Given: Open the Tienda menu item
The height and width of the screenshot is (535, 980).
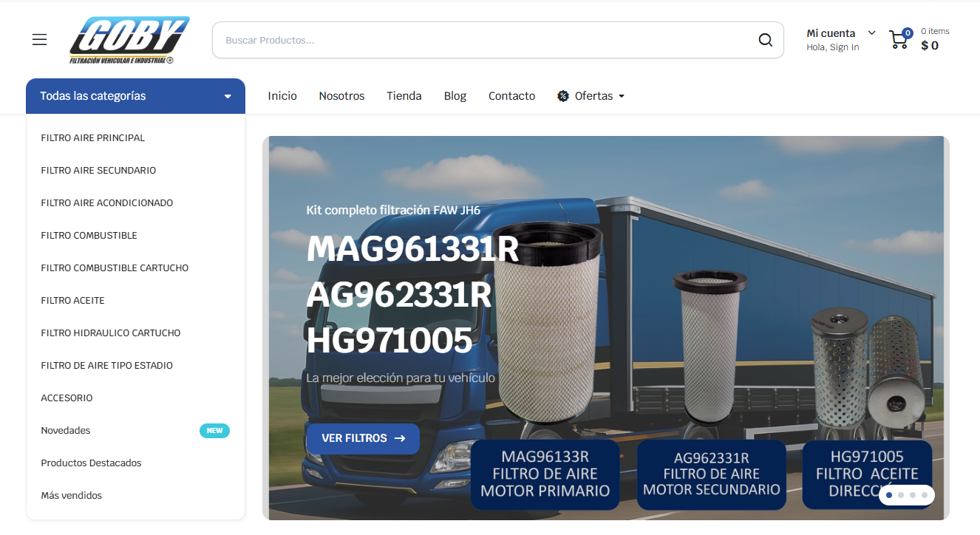Looking at the screenshot, I should point(404,96).
